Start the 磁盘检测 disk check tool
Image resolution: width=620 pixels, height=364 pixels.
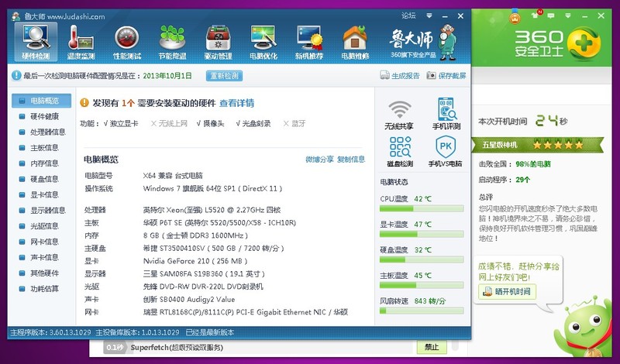click(x=400, y=152)
